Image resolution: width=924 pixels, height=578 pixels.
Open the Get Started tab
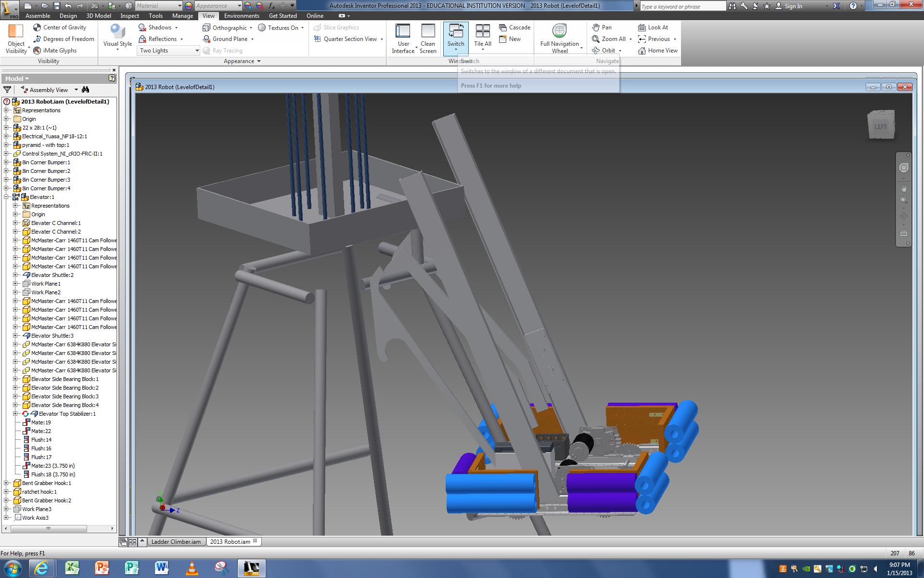[x=283, y=16]
